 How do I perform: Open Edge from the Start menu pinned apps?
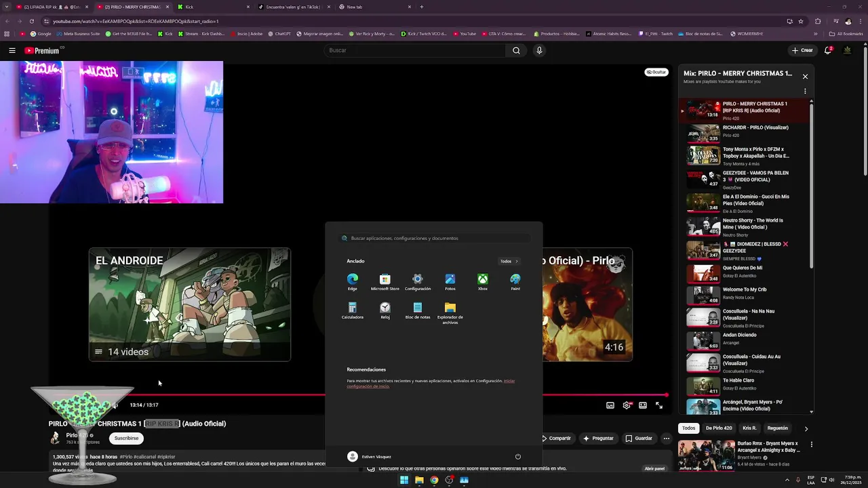(x=353, y=282)
